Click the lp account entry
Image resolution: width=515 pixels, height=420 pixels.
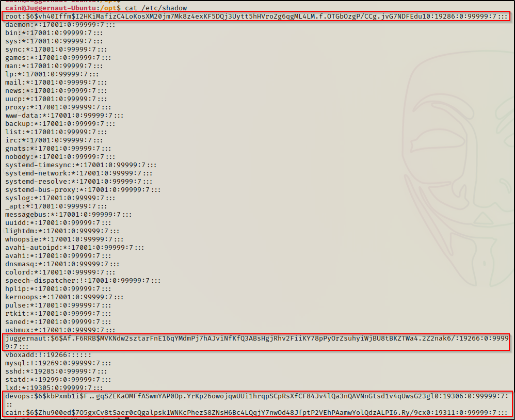pyautogui.click(x=52, y=74)
